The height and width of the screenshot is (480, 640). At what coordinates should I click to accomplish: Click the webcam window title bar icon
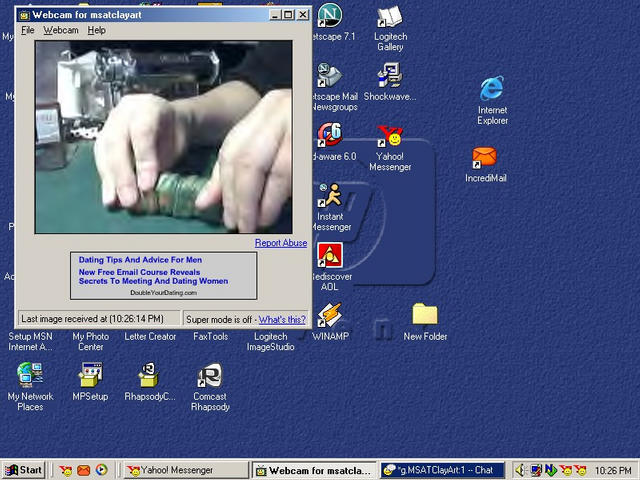click(24, 16)
